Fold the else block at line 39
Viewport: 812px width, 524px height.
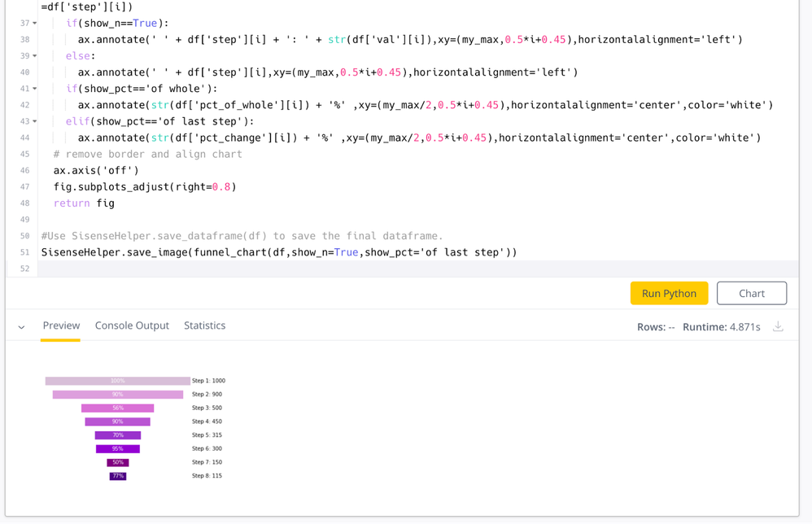point(34,56)
